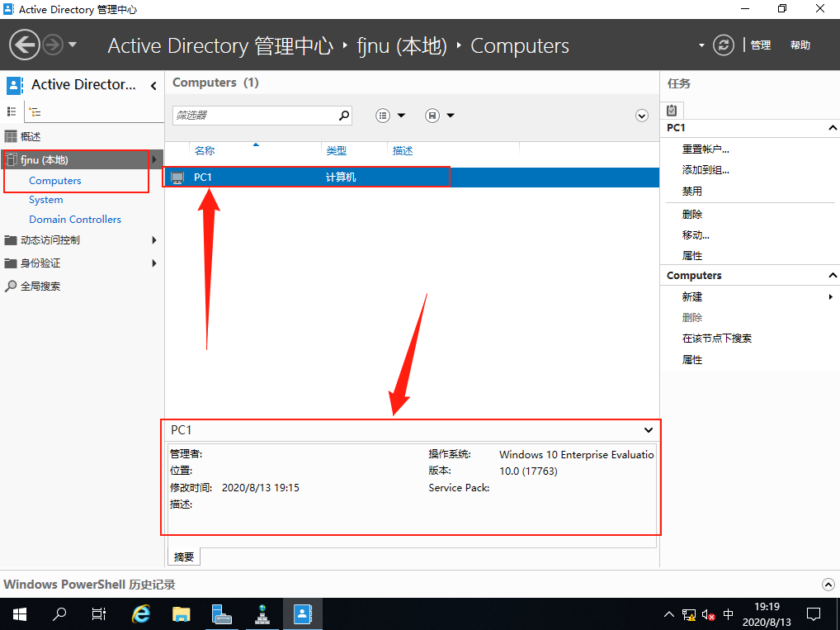Open the network tool taskbar icon
This screenshot has height=630, width=840.
[262, 614]
